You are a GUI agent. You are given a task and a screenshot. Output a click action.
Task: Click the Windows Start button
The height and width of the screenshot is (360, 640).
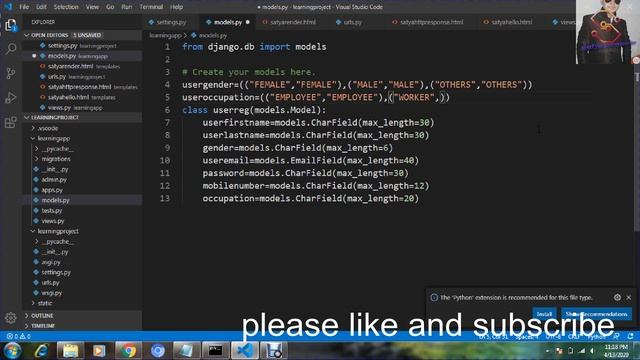tap(12, 351)
